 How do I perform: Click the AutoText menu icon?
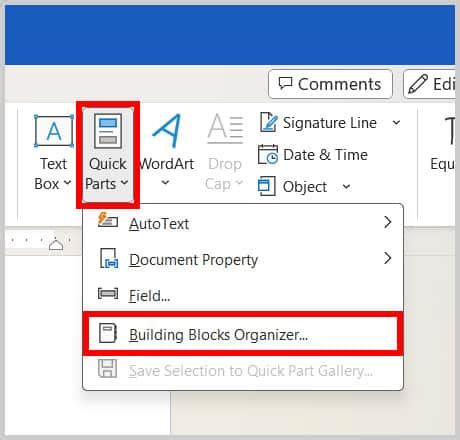click(x=108, y=220)
